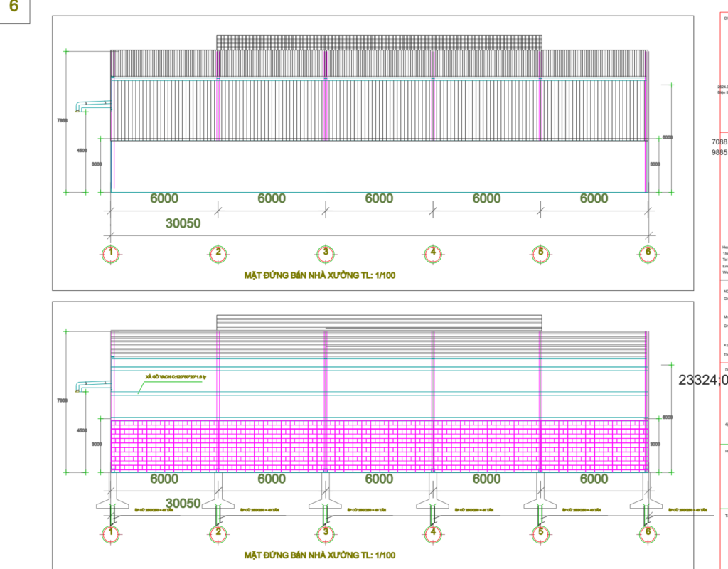Click upper elevation "6000" dimension between axes 5-6
This screenshot has width=728, height=569.
point(594,198)
